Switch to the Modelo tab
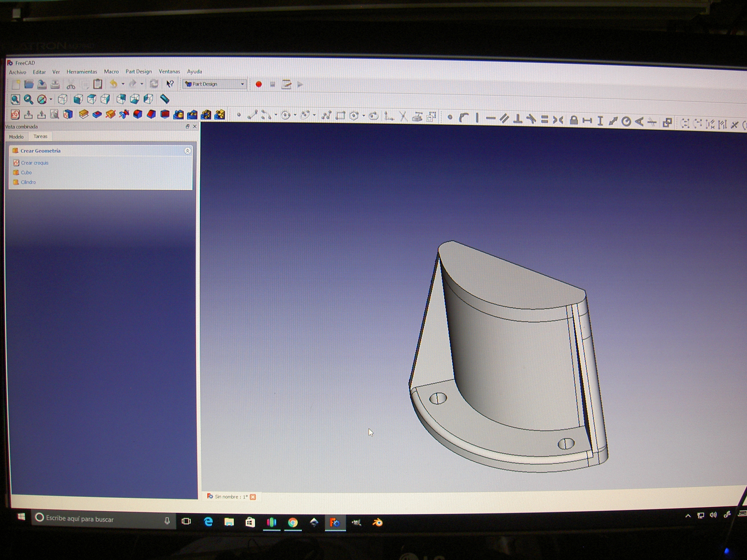Screen dimensions: 747x560 tap(16, 137)
